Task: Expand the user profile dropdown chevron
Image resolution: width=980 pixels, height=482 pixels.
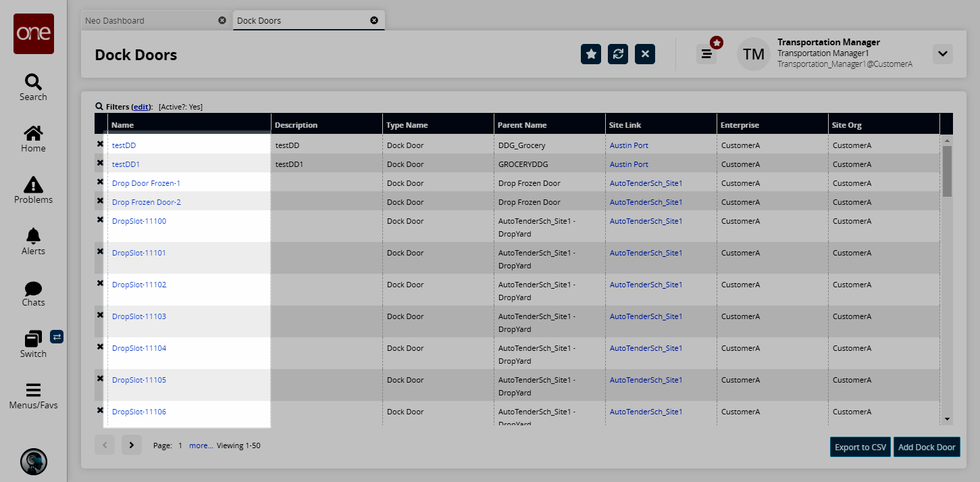Action: coord(942,54)
